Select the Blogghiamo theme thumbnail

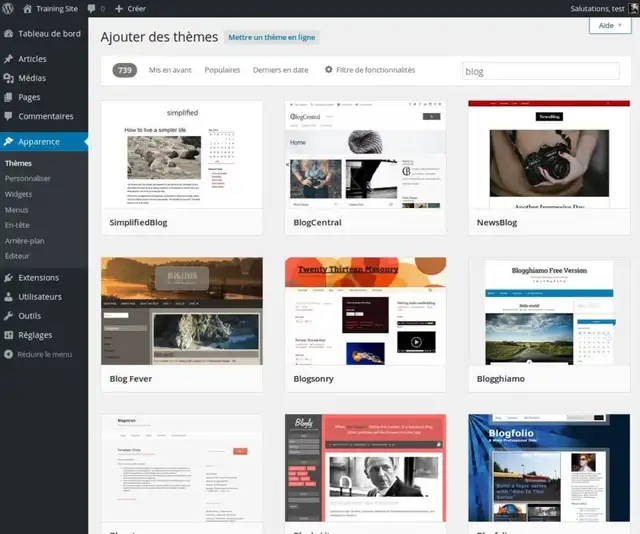pos(549,311)
